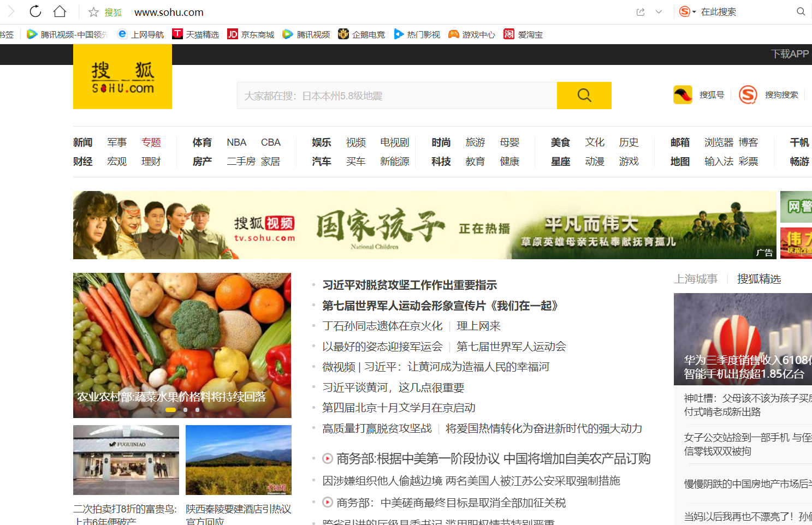Open headline 习近平对脱贫攻坚工作作出重要指示
Viewport: 812px width, 525px height.
pyautogui.click(x=410, y=285)
